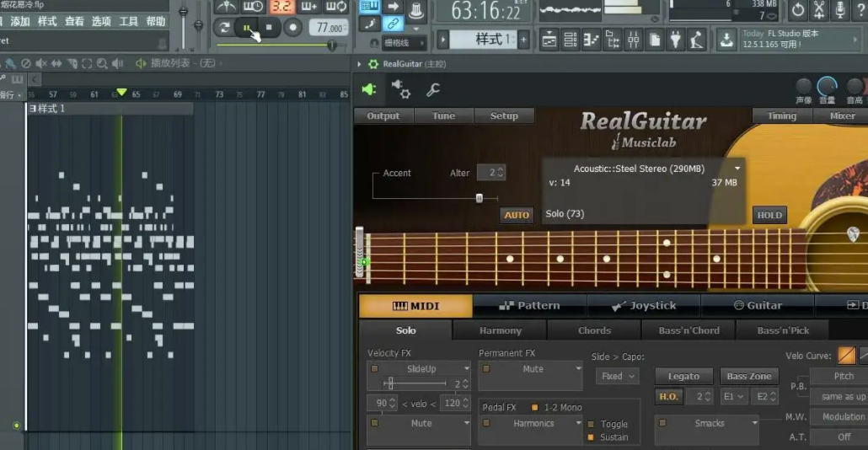
Task: Click the microphone one-click recording icon
Action: click(839, 9)
